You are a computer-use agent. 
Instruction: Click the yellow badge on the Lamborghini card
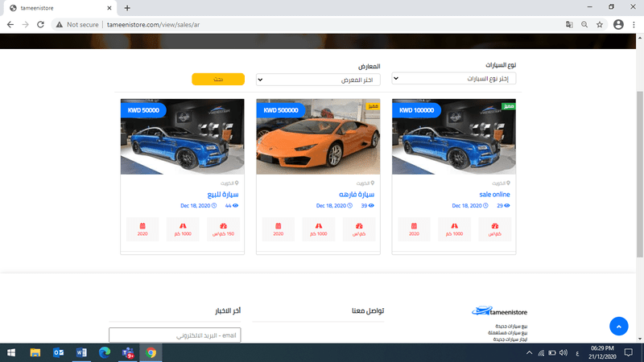click(x=373, y=106)
